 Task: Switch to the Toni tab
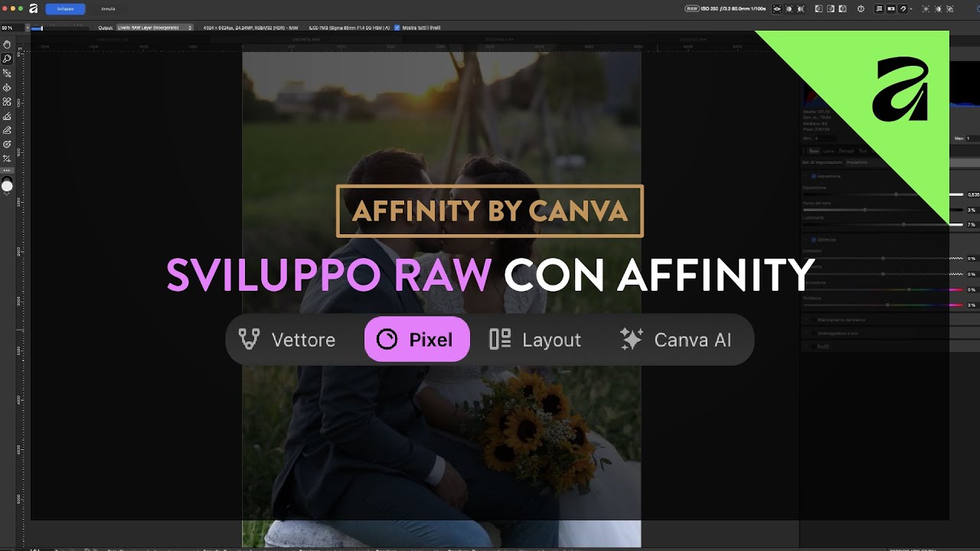[863, 151]
